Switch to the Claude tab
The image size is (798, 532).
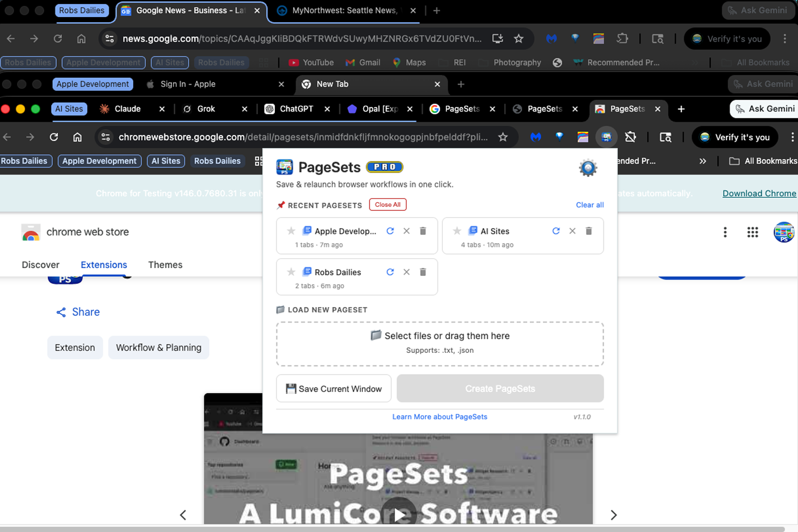(x=127, y=109)
